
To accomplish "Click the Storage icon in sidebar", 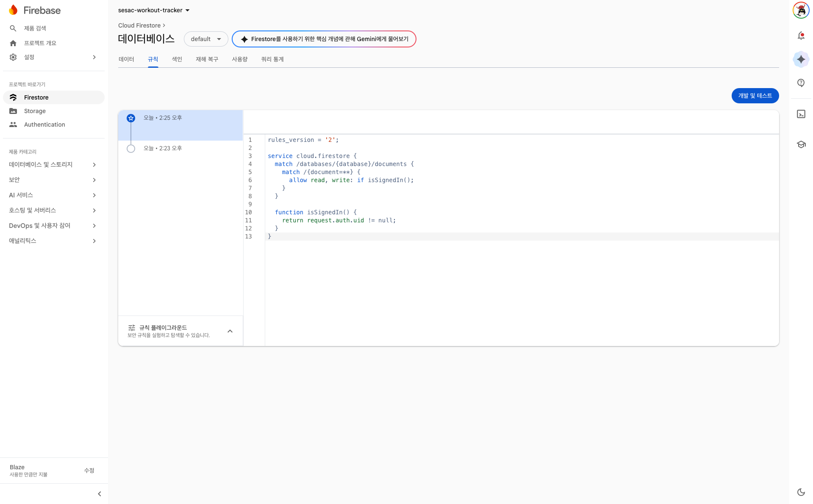I will [x=13, y=111].
